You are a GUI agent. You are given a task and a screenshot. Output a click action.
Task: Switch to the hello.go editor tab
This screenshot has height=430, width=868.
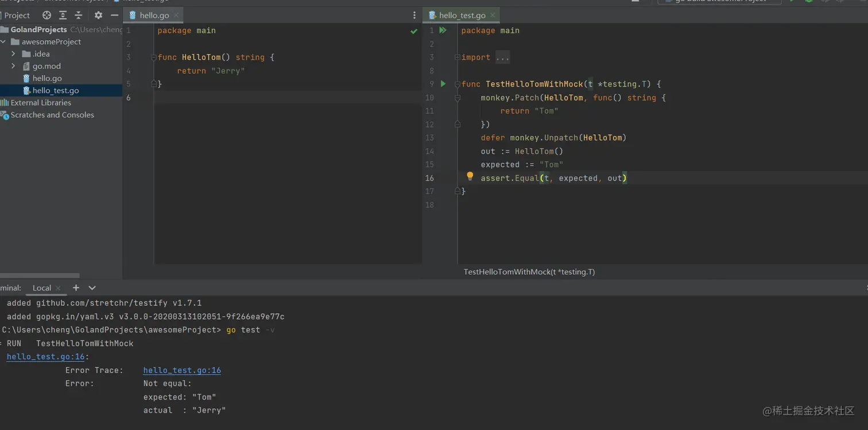coord(154,16)
